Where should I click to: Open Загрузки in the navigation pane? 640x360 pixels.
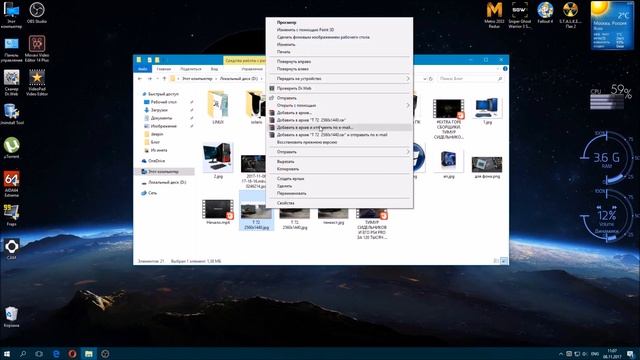(159, 110)
